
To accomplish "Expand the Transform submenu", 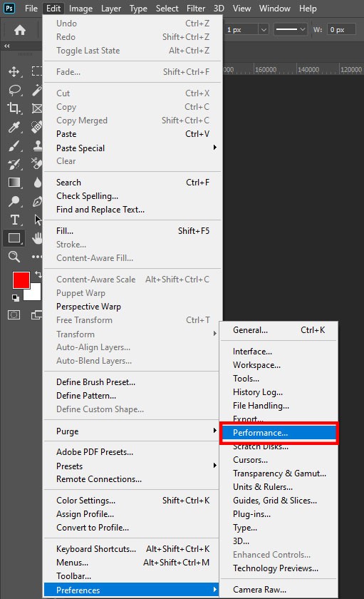I will [x=132, y=334].
